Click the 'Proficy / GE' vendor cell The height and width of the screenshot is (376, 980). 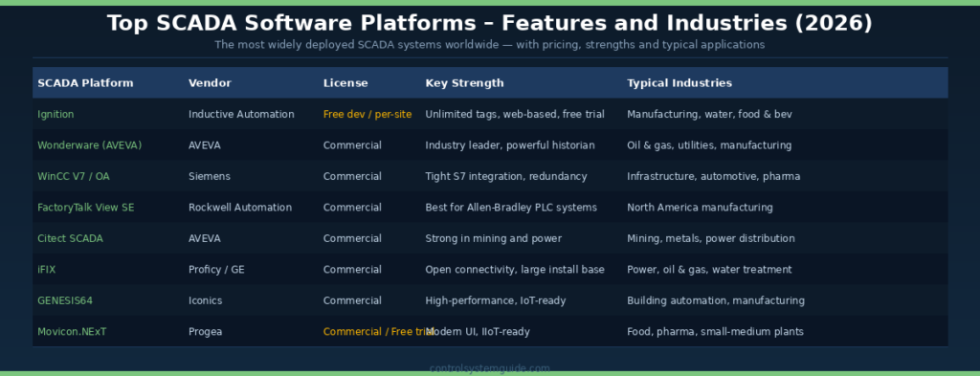(217, 270)
